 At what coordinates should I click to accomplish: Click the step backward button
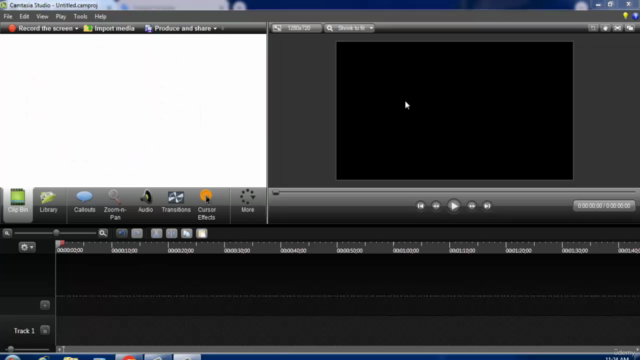[436, 206]
